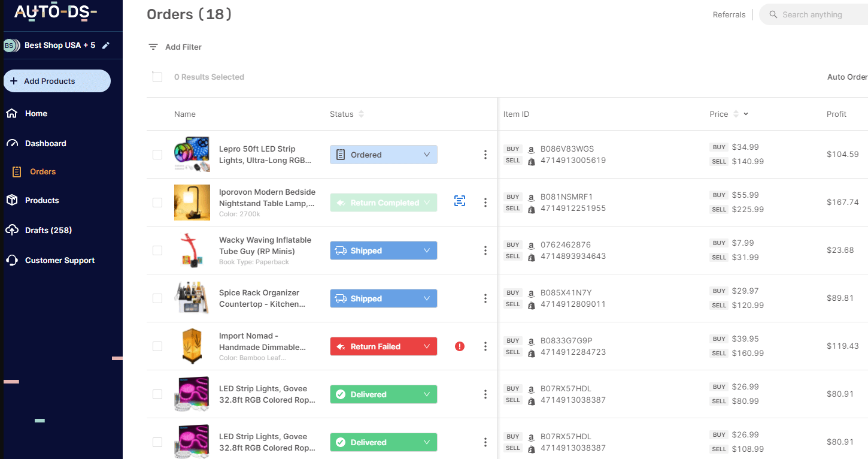Go to Dashboard in the sidebar
Viewport: 868px width, 459px height.
click(45, 143)
